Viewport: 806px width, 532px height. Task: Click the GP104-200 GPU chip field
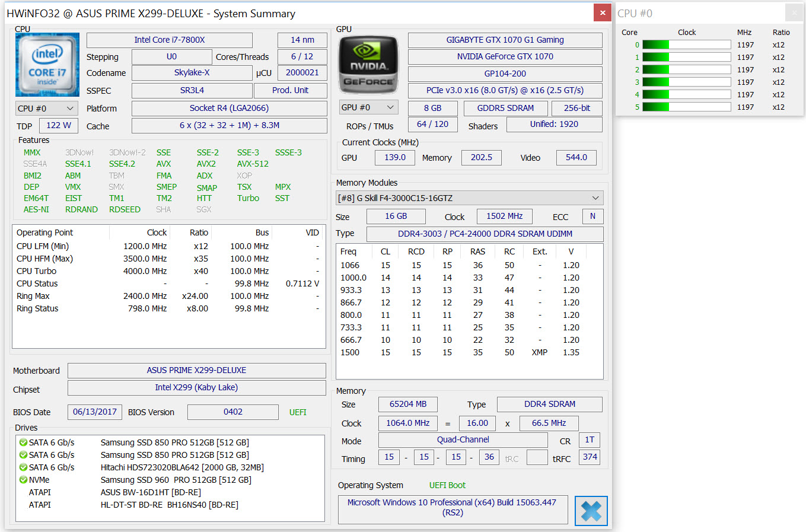coord(505,74)
